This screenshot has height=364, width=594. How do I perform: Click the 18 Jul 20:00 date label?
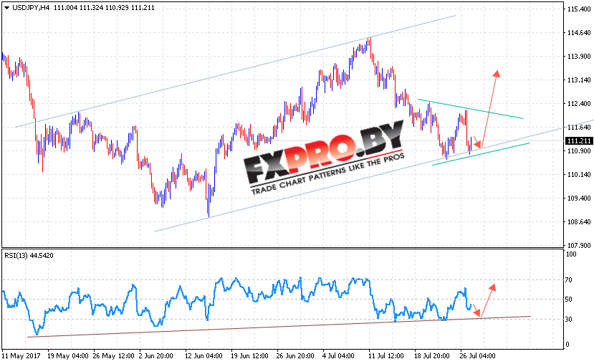pos(432,356)
